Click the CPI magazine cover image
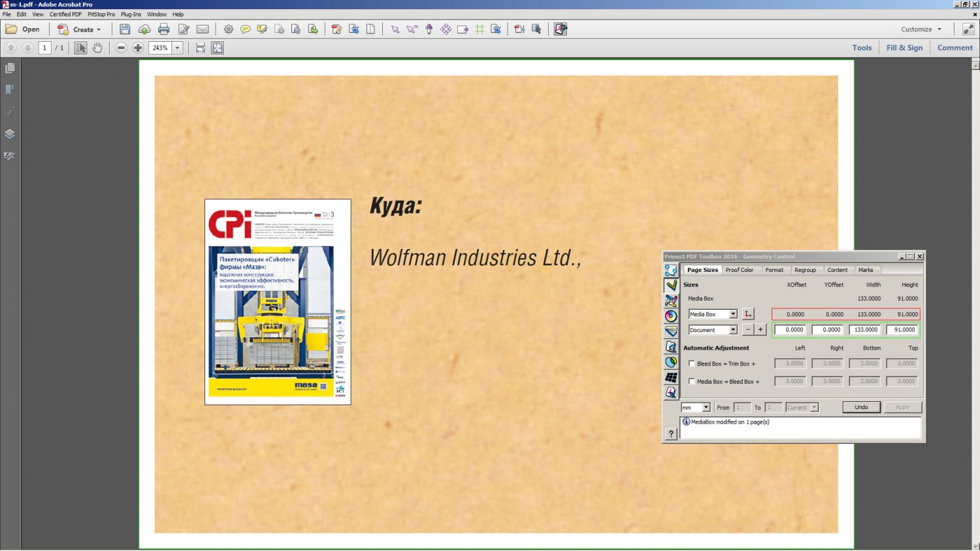Screen dimensions: 980x551 pyautogui.click(x=278, y=302)
